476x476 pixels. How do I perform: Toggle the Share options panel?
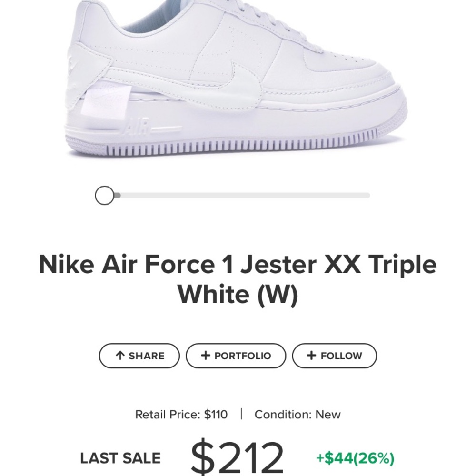tap(139, 356)
